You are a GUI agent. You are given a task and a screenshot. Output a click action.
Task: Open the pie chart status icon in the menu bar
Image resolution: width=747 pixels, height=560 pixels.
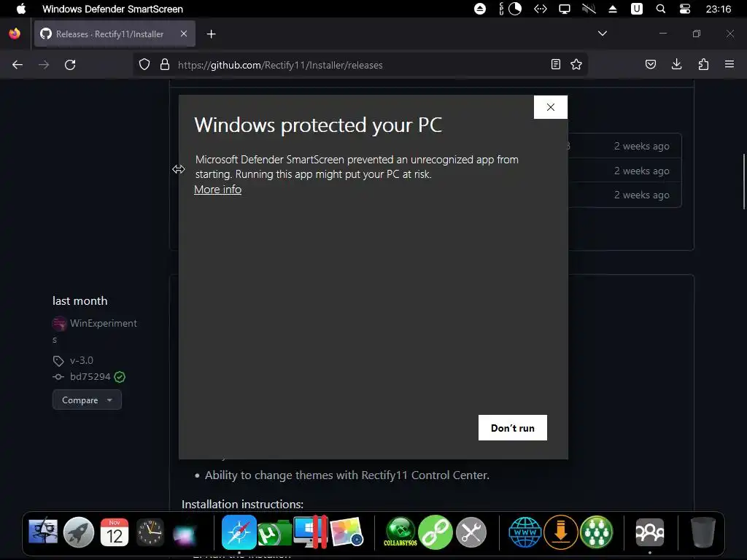[515, 9]
